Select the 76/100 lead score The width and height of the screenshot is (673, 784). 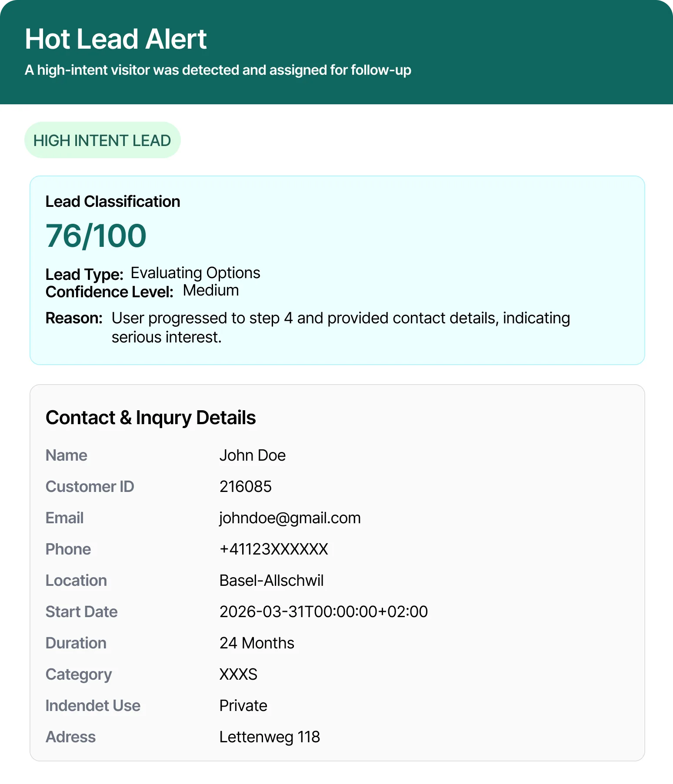tap(96, 236)
